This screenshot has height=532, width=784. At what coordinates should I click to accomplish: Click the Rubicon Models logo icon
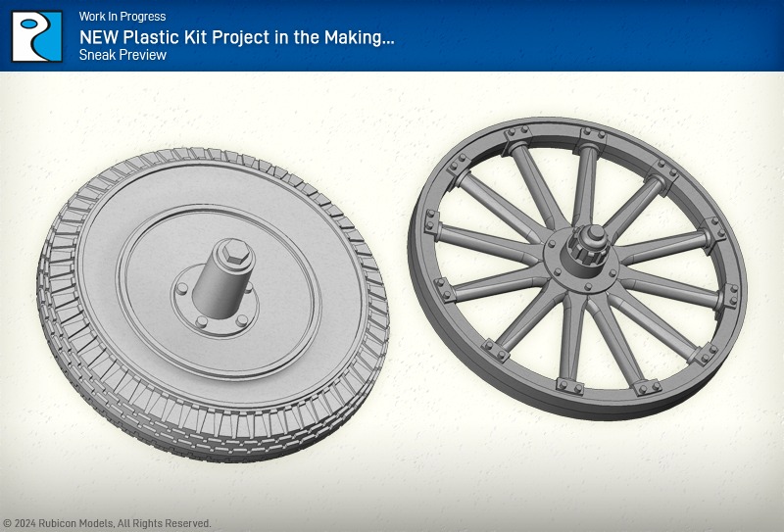pyautogui.click(x=37, y=36)
